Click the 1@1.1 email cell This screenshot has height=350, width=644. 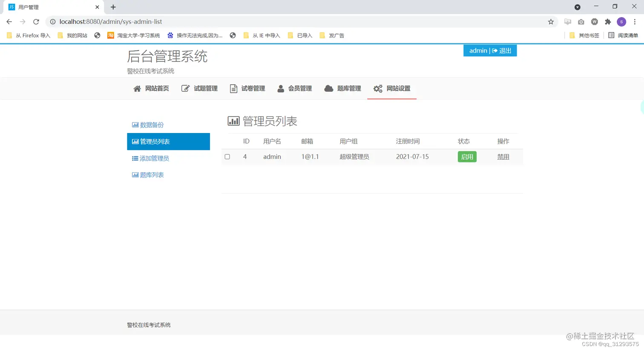pyautogui.click(x=310, y=157)
